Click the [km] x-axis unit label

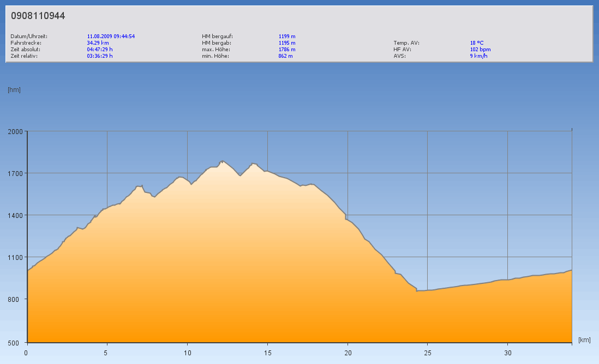[584, 340]
